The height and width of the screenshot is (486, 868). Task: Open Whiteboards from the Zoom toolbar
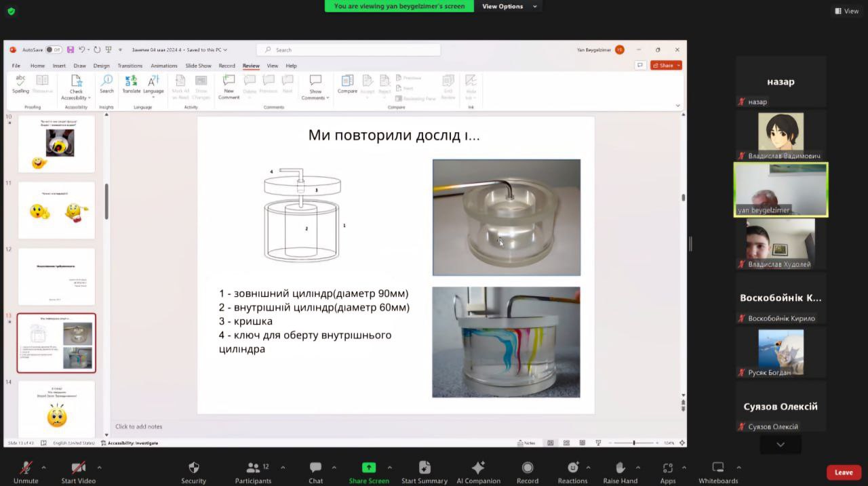click(717, 468)
